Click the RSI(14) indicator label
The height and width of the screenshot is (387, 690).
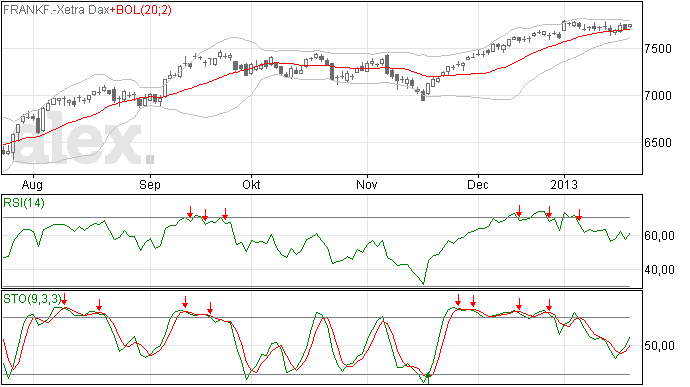(24, 203)
